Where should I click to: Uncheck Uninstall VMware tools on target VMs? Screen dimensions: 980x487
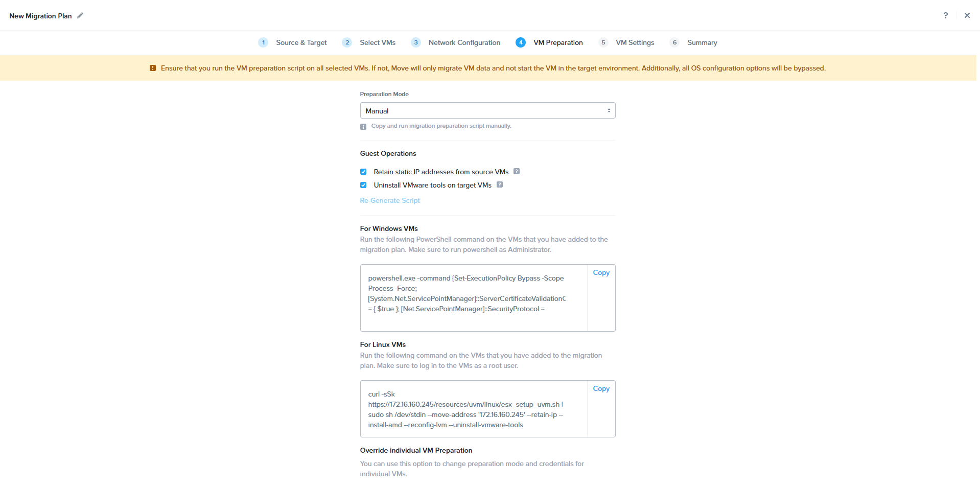[x=363, y=185]
